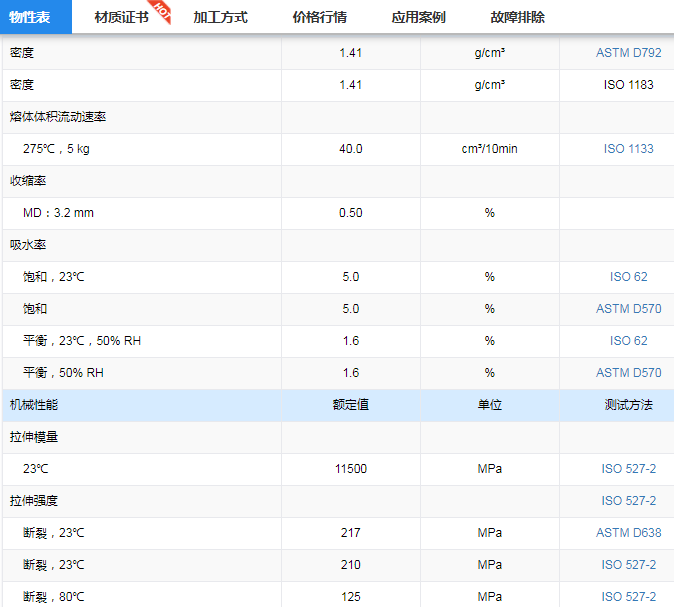The height and width of the screenshot is (607, 674).
Task: Click ISO 527-2 for the 210 MPa row
Action: [628, 565]
